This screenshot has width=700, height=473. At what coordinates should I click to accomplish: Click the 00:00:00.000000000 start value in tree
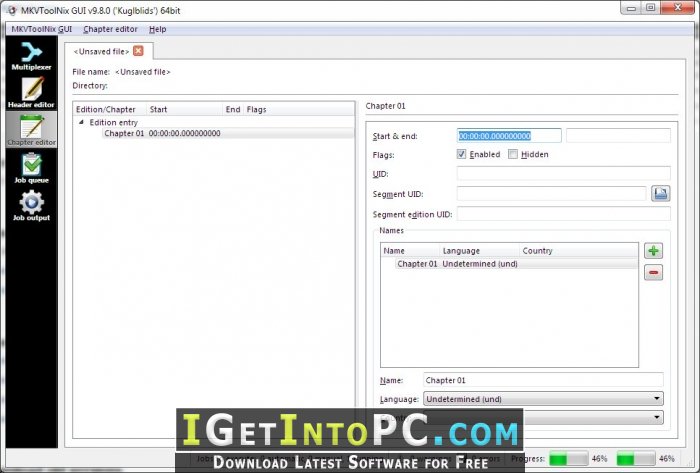[x=184, y=133]
